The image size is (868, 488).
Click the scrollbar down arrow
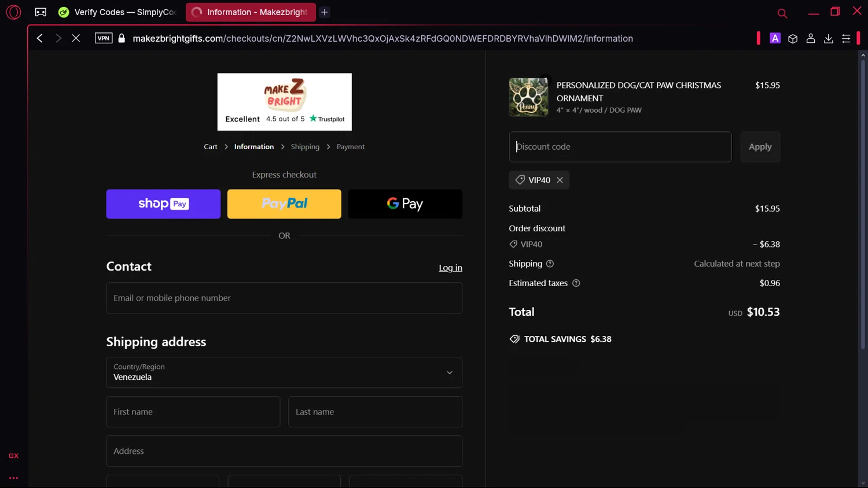[863, 483]
